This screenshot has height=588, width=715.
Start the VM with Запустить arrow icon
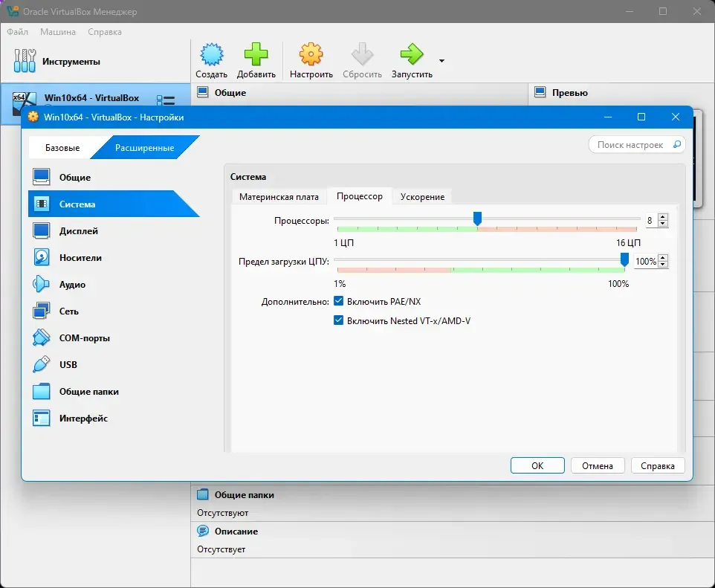click(412, 54)
